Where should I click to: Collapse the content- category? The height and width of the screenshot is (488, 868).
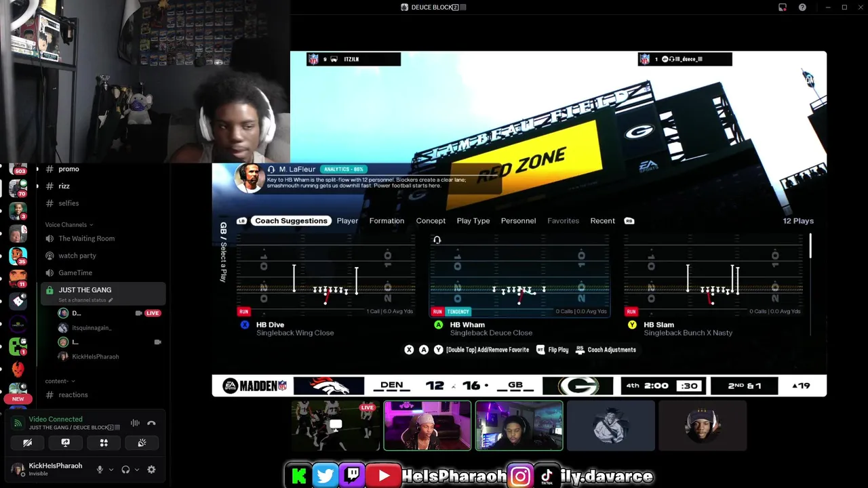pyautogui.click(x=60, y=381)
